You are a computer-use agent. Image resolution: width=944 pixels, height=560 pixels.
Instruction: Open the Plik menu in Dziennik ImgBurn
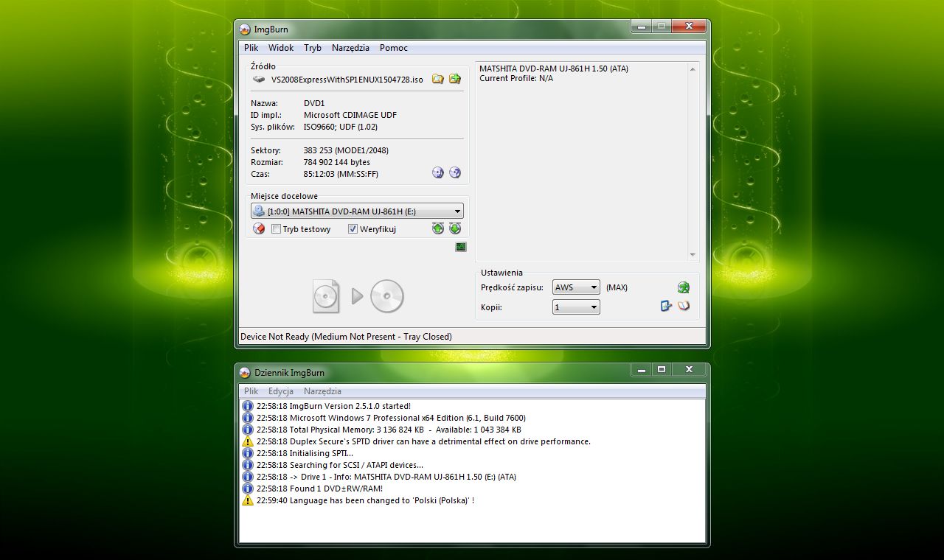coord(251,391)
